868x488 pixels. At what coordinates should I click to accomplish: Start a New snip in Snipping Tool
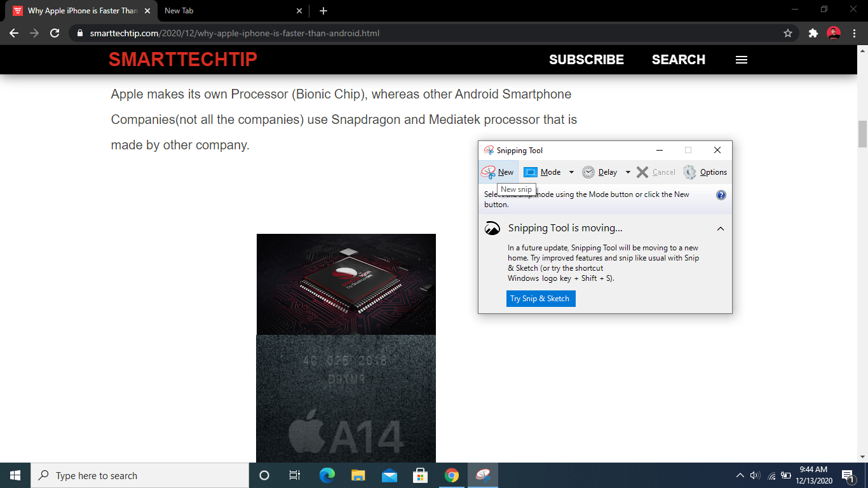[x=498, y=172]
